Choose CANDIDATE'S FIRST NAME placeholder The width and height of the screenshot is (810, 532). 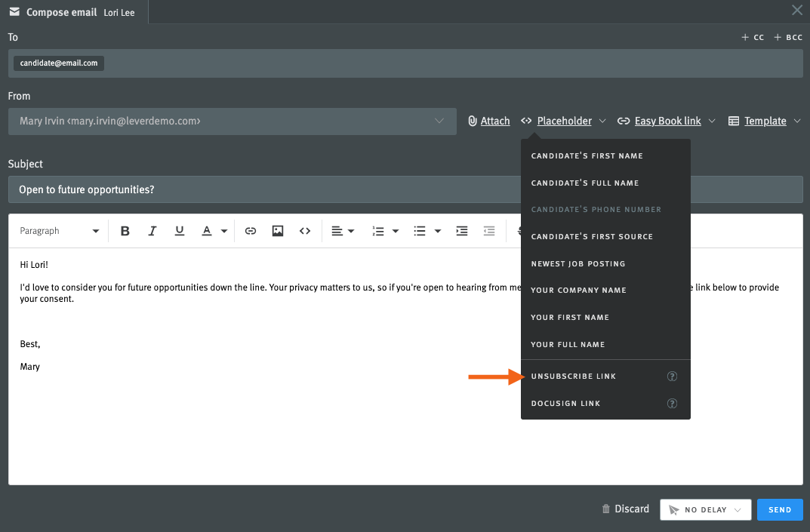click(587, 155)
